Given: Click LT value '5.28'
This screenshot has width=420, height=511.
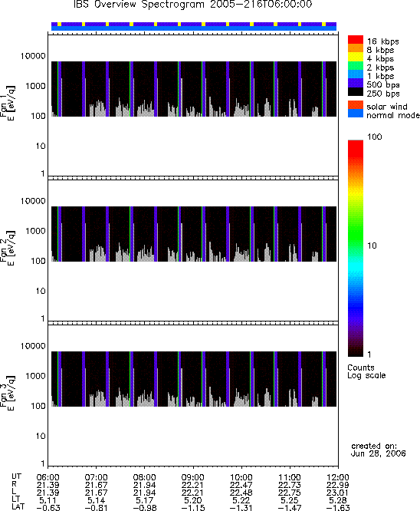Looking at the screenshot, I should tap(338, 500).
